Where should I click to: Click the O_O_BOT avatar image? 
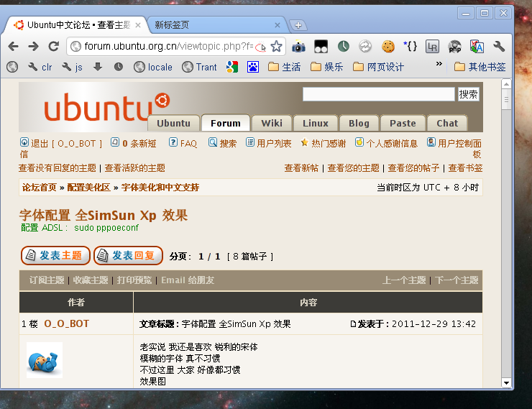[45, 360]
